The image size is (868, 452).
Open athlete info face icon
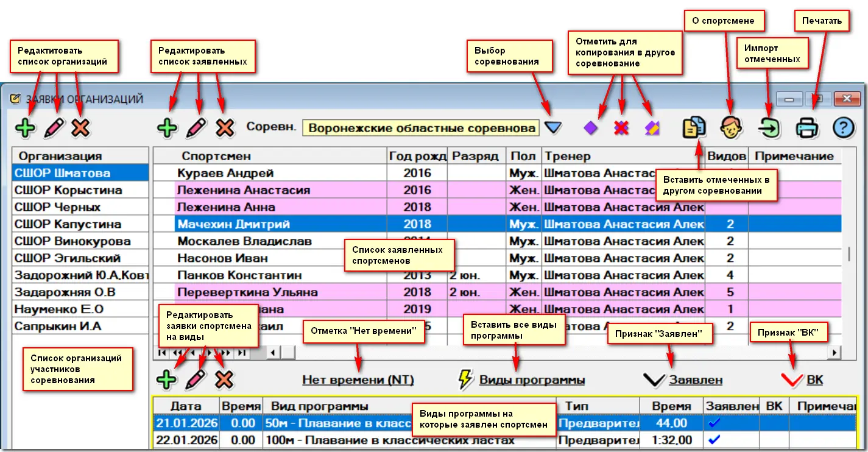731,127
